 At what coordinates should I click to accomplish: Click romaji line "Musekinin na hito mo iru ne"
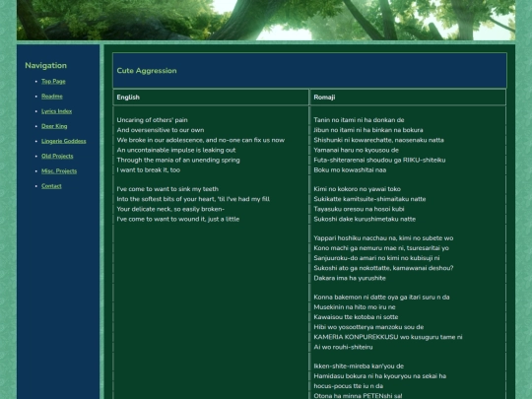[355, 307]
